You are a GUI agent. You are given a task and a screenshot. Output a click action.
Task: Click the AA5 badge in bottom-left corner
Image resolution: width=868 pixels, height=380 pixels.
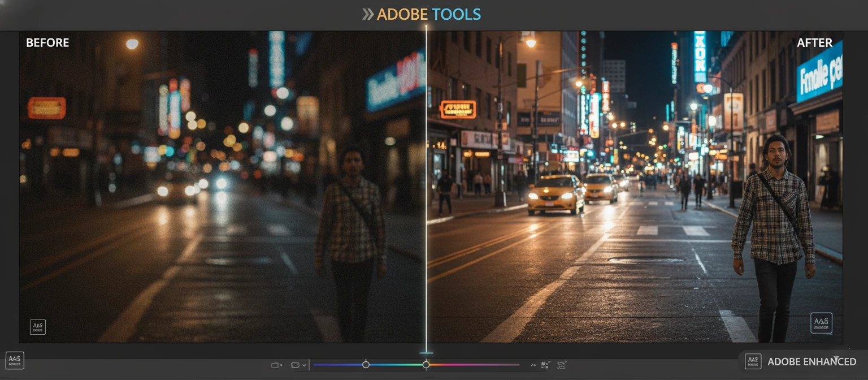(x=16, y=360)
